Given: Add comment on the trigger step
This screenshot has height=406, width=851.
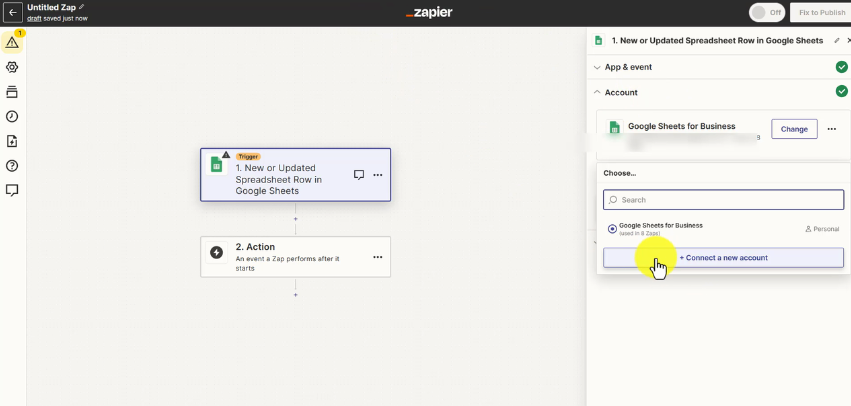Looking at the screenshot, I should 359,175.
